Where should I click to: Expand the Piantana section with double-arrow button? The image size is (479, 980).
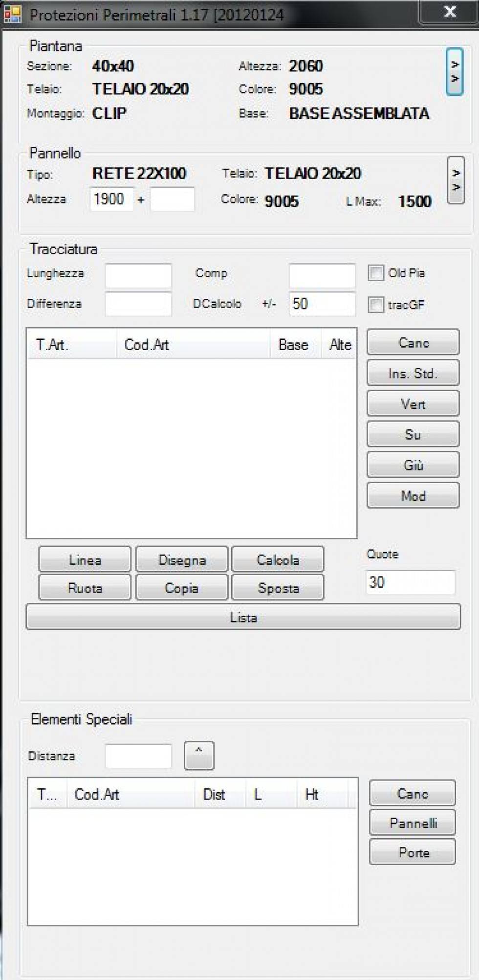pyautogui.click(x=454, y=71)
